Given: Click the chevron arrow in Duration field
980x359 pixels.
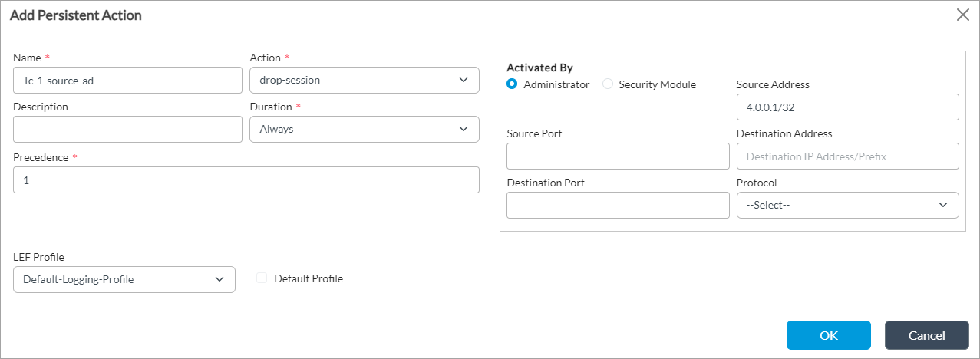Looking at the screenshot, I should click(463, 129).
